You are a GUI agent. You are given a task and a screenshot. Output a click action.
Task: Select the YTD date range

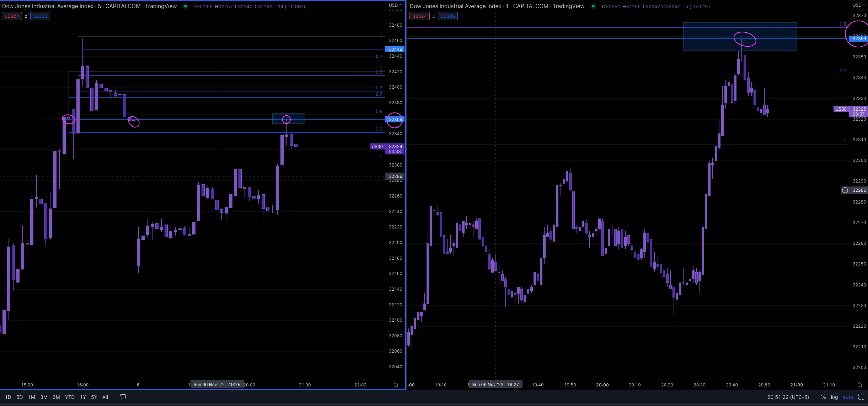click(x=70, y=397)
